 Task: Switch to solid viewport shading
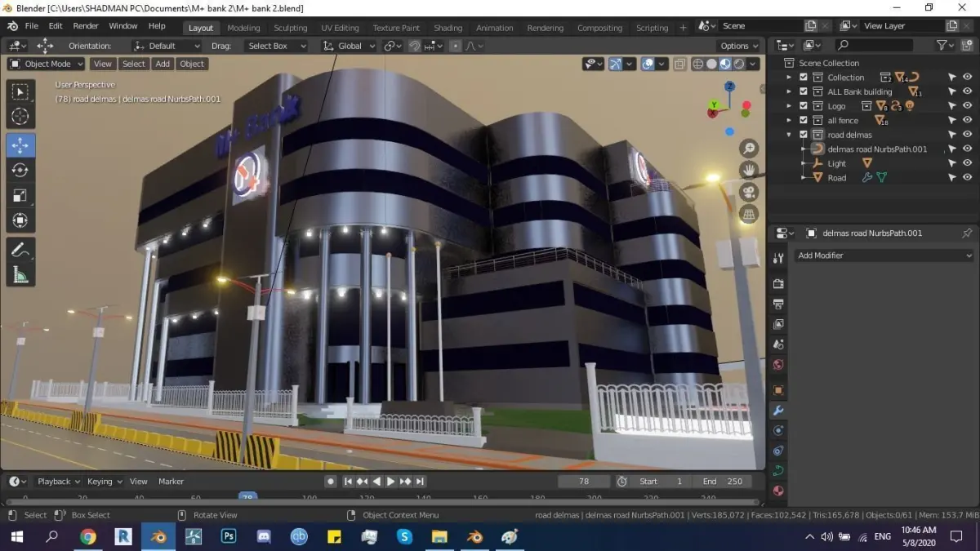[x=711, y=64]
